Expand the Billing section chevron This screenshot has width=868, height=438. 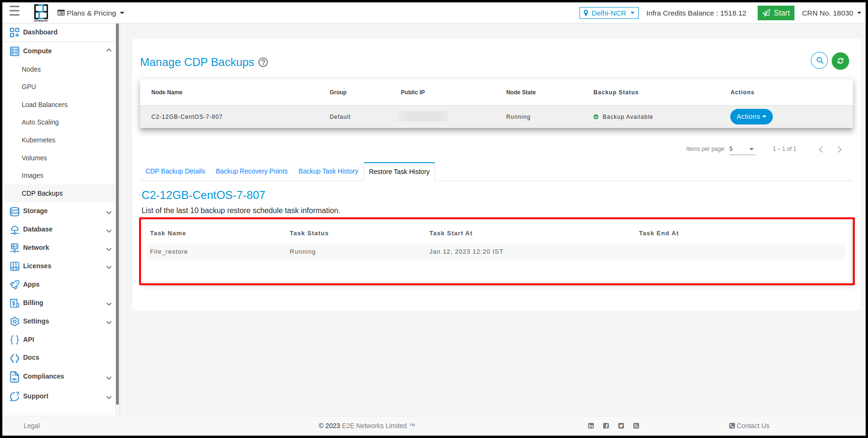tap(109, 304)
